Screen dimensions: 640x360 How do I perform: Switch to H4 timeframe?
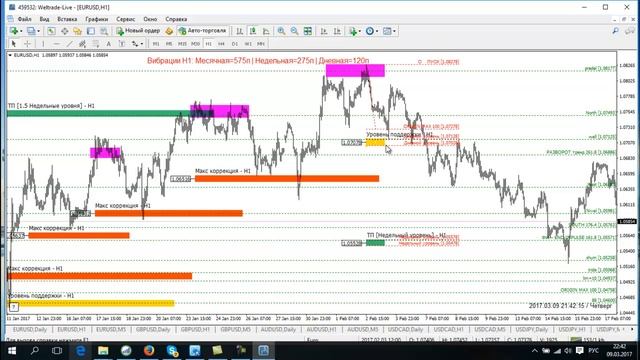coord(222,44)
